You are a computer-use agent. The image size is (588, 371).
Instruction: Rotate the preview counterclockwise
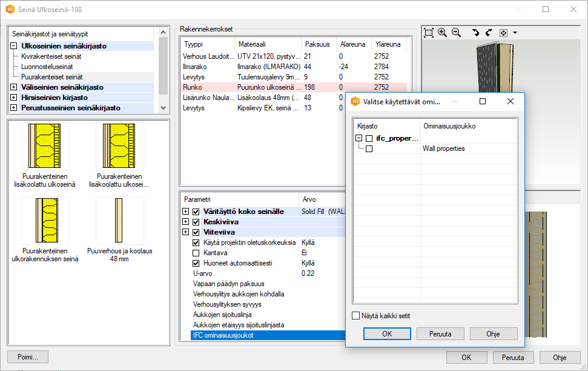475,33
